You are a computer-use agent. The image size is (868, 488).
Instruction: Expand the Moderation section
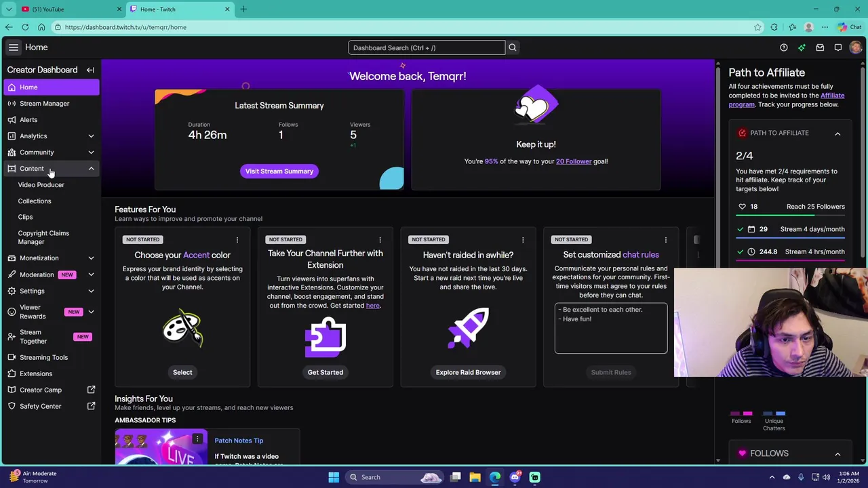[x=91, y=274]
